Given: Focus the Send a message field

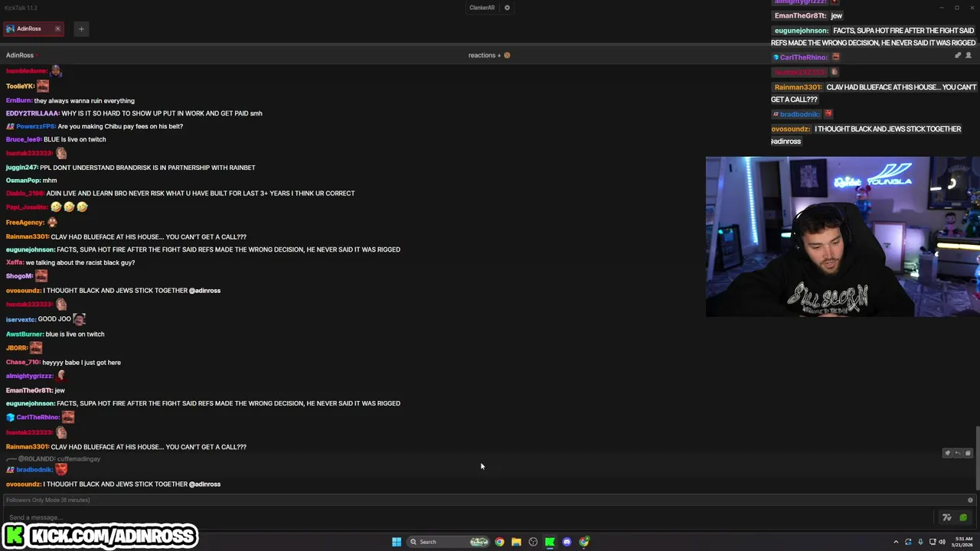Looking at the screenshot, I should click(x=470, y=518).
